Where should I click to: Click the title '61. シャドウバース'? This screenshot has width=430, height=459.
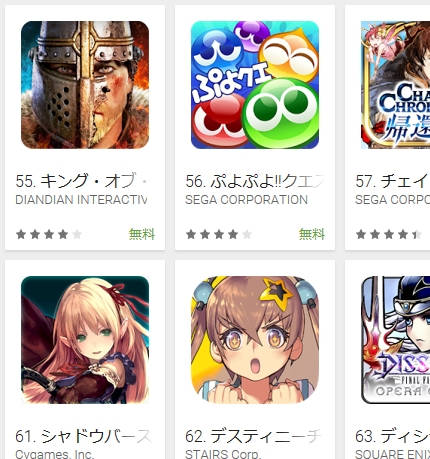[83, 436]
